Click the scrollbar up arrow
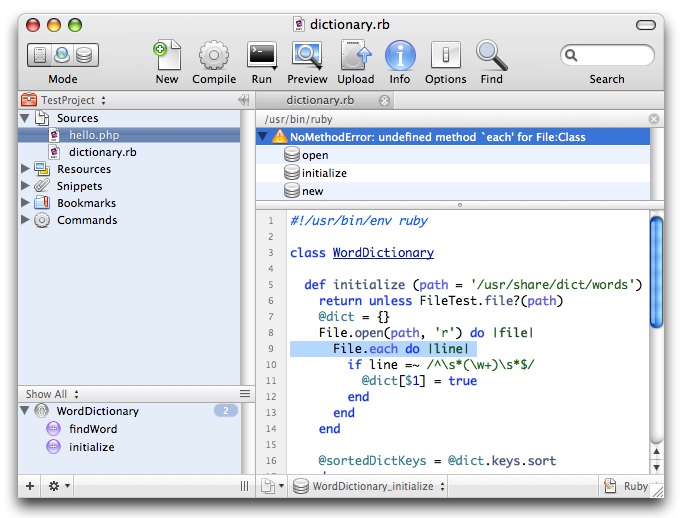 click(657, 452)
